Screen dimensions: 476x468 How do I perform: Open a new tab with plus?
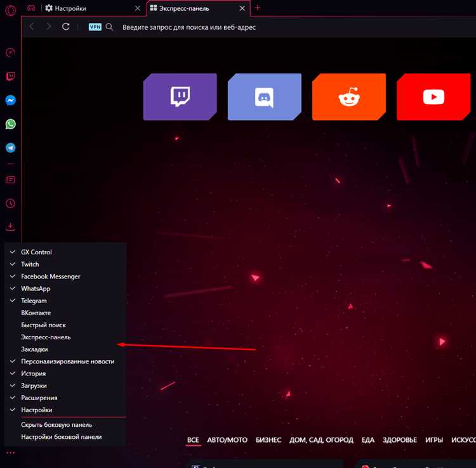pyautogui.click(x=258, y=8)
